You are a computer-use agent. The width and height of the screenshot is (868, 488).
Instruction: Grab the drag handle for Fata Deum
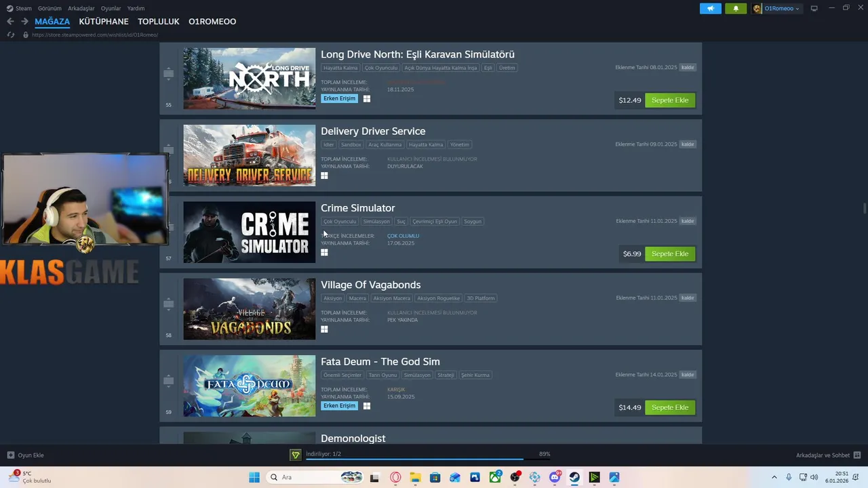point(168,380)
